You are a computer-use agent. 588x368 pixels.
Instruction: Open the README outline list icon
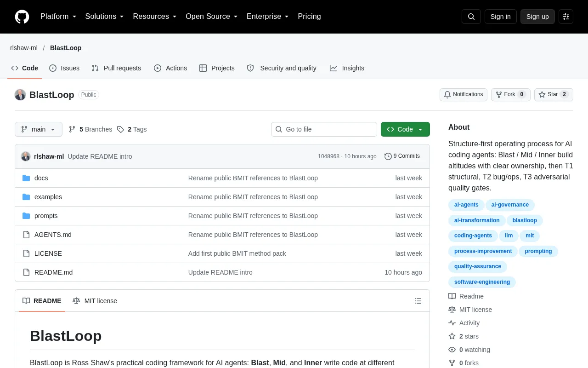[418, 301]
